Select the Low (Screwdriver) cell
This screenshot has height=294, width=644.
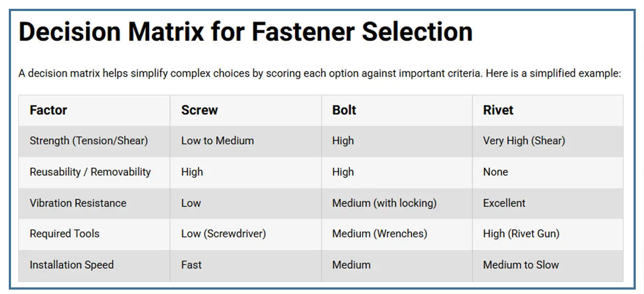pyautogui.click(x=223, y=234)
